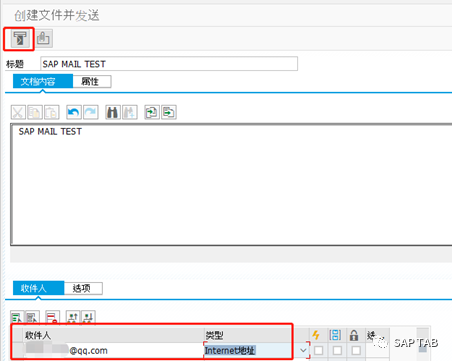The height and width of the screenshot is (361, 452).
Task: Click the Redo arrow icon
Action: coord(91,113)
